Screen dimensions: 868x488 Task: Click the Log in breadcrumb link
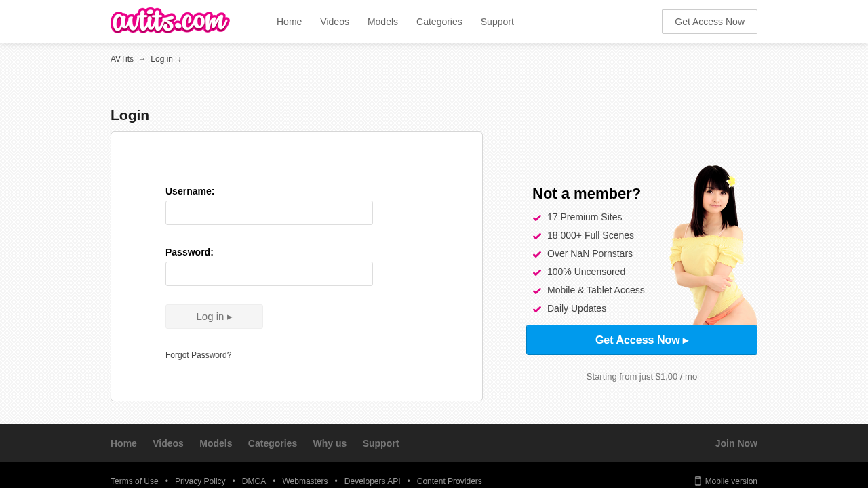click(x=161, y=59)
